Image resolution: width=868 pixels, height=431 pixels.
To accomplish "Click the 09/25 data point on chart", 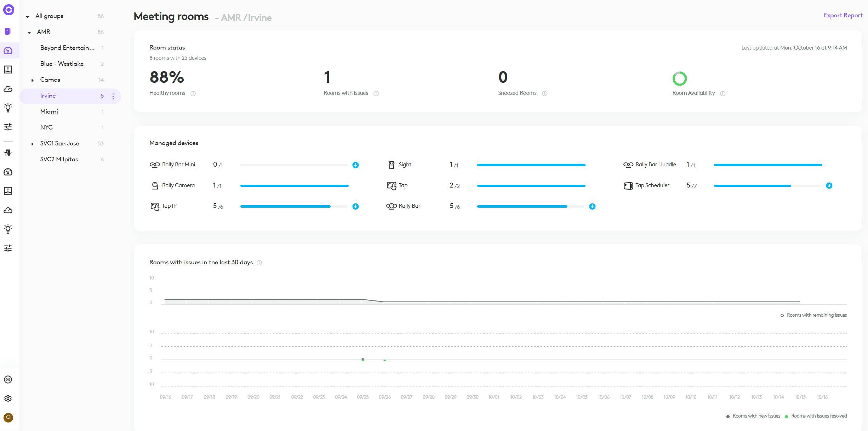I will (363, 360).
